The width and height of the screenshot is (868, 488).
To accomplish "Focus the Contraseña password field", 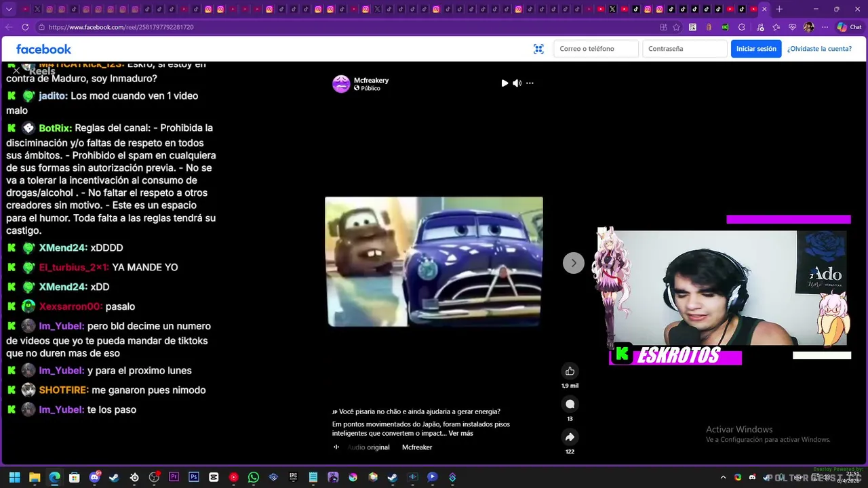I will pos(685,49).
